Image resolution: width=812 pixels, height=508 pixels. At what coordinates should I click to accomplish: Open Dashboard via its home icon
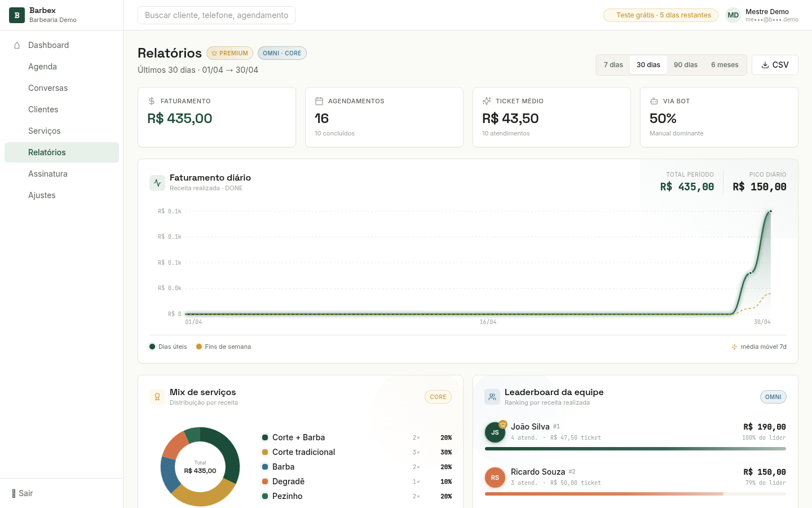coord(17,45)
